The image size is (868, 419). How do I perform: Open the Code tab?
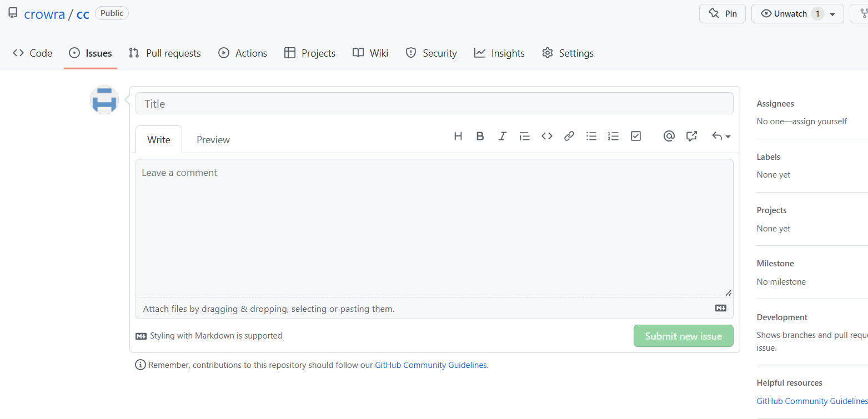(x=32, y=53)
